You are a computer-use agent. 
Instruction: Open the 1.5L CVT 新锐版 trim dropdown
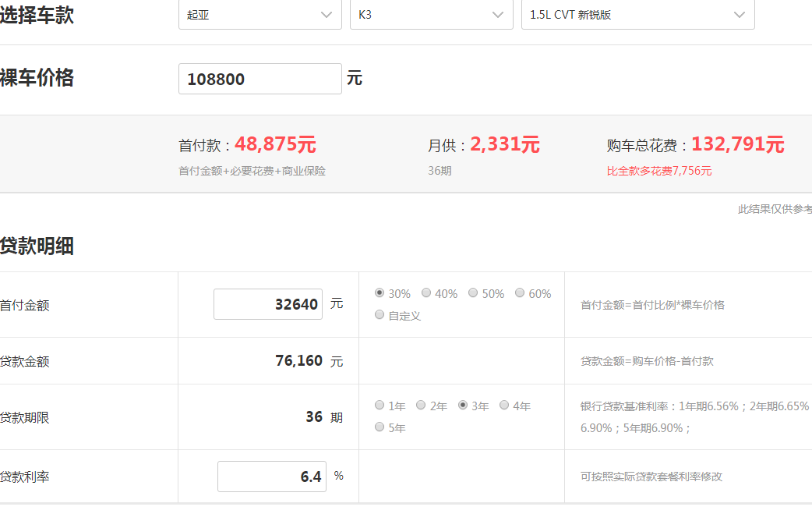coord(638,15)
